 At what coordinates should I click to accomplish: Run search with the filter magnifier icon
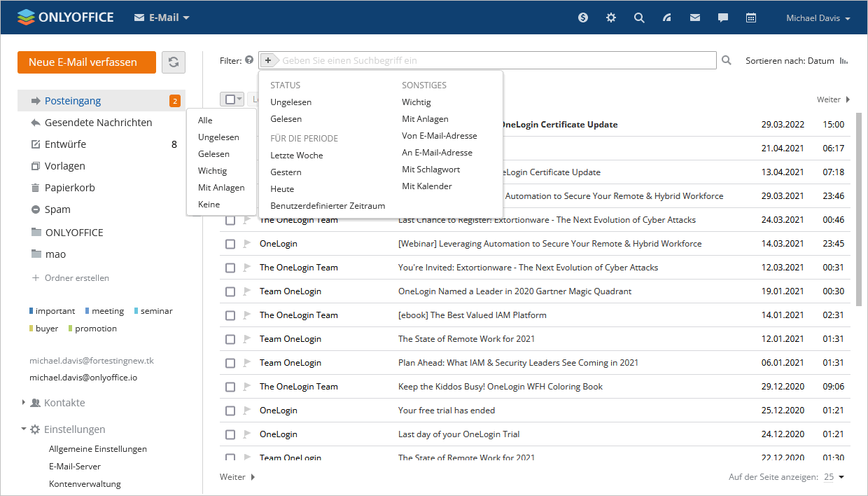pos(727,61)
